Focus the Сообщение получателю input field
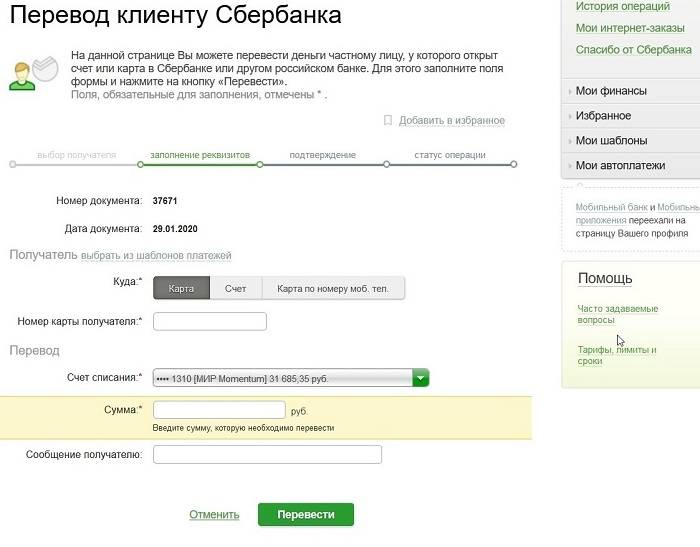Image resolution: width=700 pixels, height=547 pixels. (267, 455)
